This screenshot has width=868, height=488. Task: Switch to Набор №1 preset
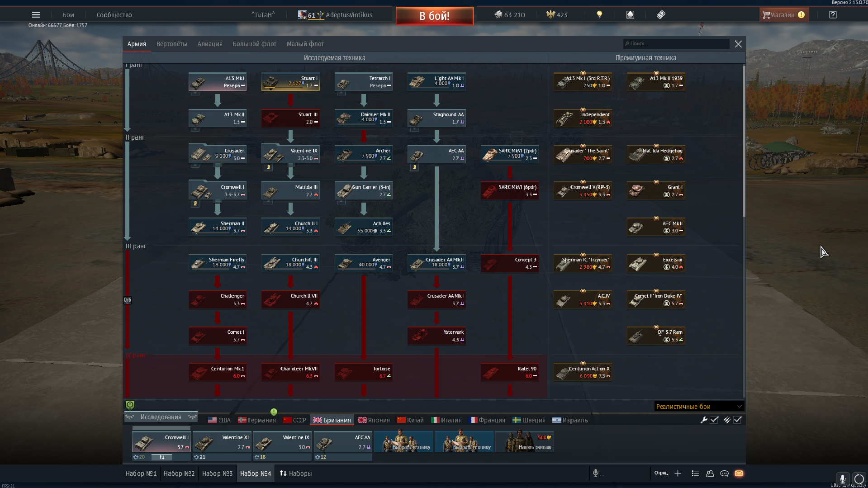pyautogui.click(x=141, y=474)
